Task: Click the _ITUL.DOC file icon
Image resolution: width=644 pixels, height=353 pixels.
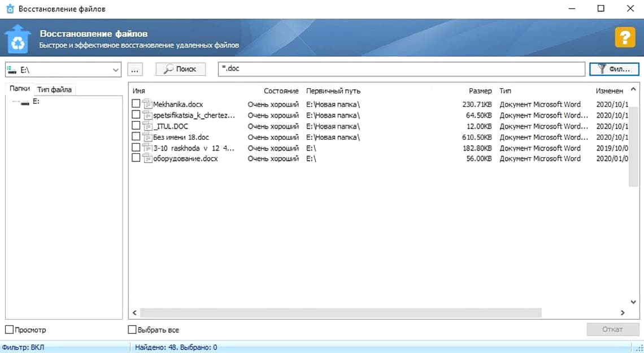Action: (147, 126)
